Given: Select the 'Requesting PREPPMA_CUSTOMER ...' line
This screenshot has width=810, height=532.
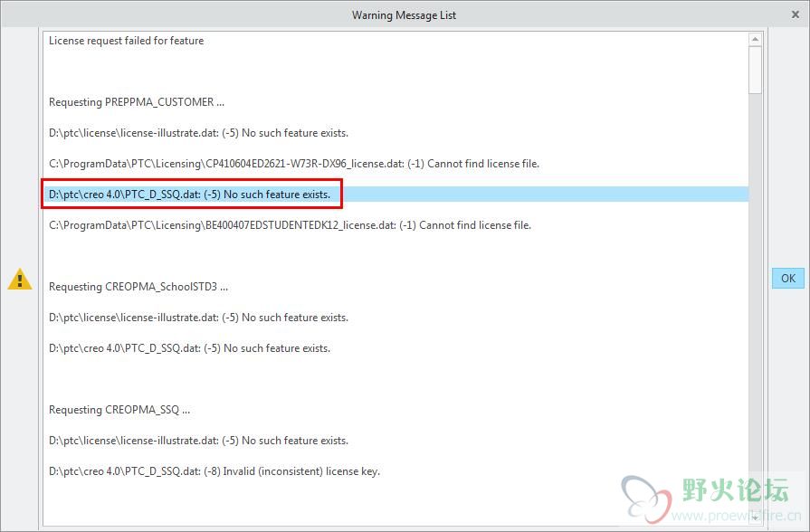Looking at the screenshot, I should pyautogui.click(x=137, y=101).
